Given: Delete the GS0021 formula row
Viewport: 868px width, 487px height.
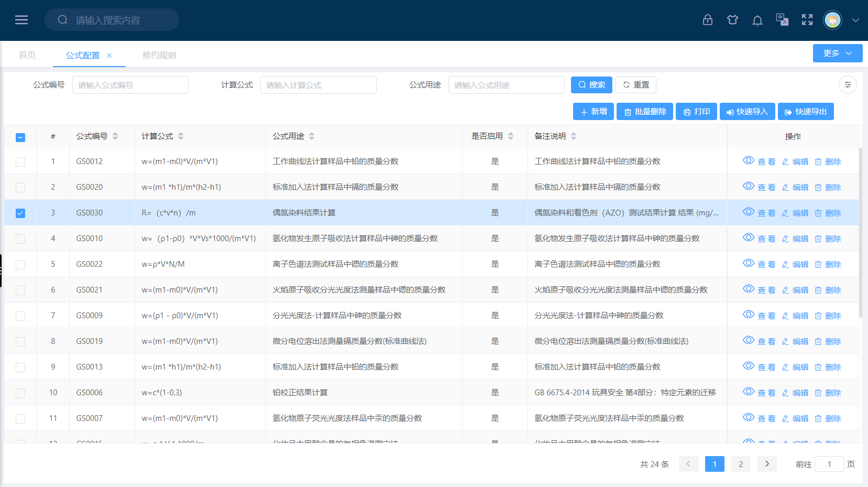Looking at the screenshot, I should 828,290.
